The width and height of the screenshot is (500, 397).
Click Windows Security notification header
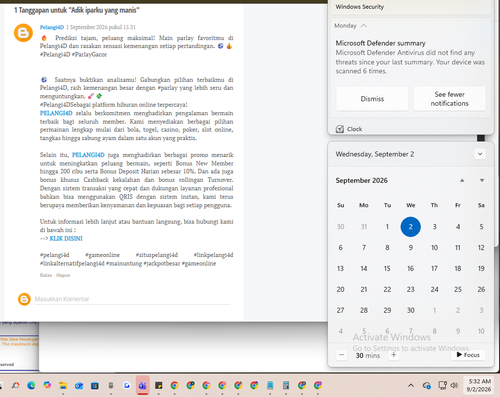(360, 7)
